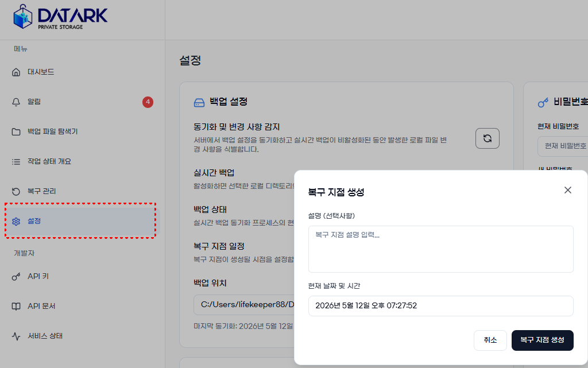
Task: Focus the 복구 지점 설명 입력 textarea
Action: [440, 249]
